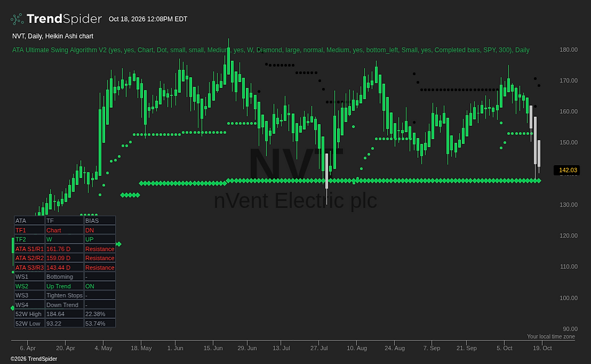Click the 142.03 current price tag
591x364 pixels.
click(x=568, y=171)
